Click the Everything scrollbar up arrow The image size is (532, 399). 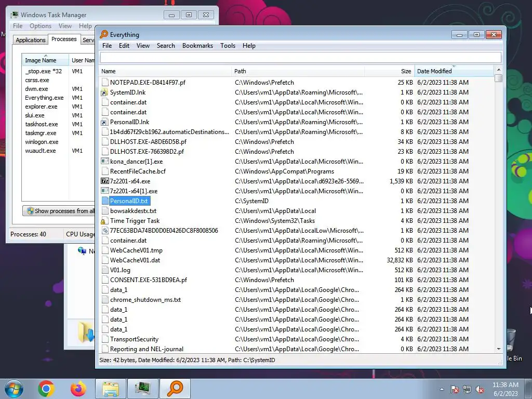(x=498, y=70)
